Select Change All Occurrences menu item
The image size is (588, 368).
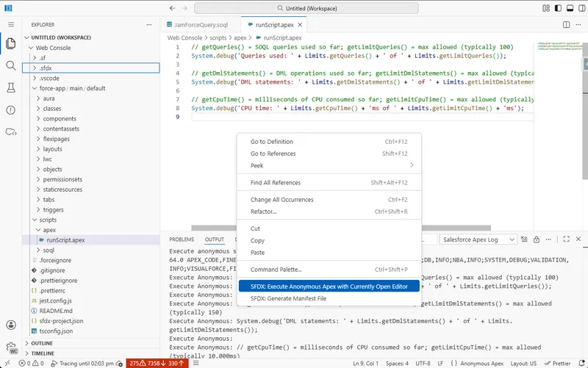point(329,200)
